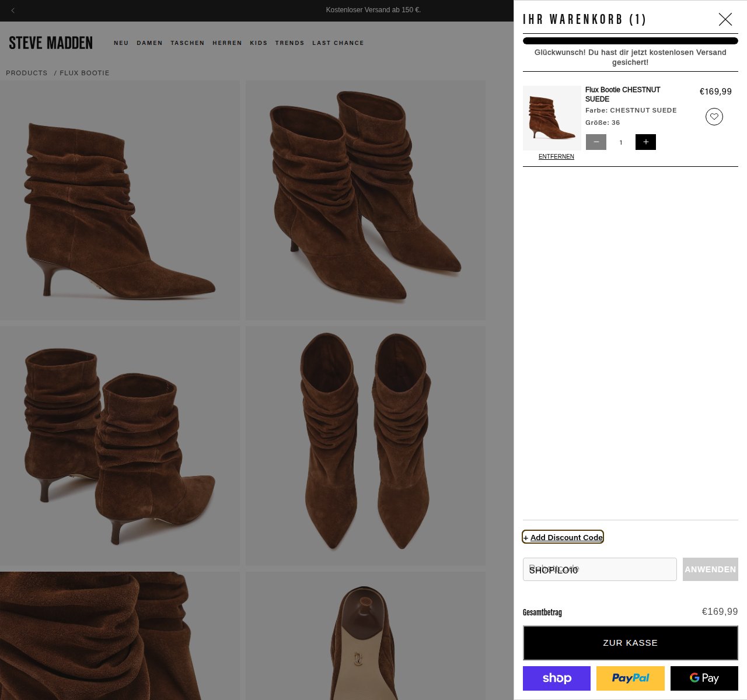Decrease quantity with minus button
The image size is (747, 700).
point(596,142)
